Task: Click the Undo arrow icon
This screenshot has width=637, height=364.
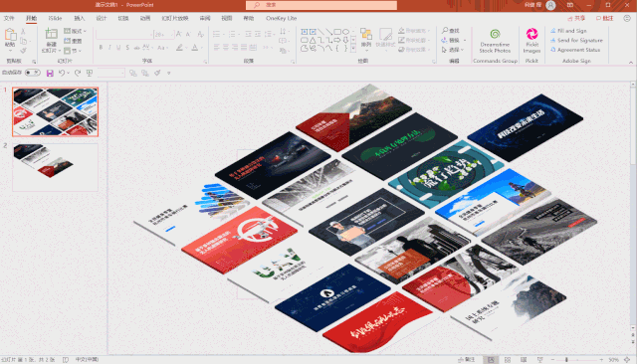Action: click(x=62, y=73)
